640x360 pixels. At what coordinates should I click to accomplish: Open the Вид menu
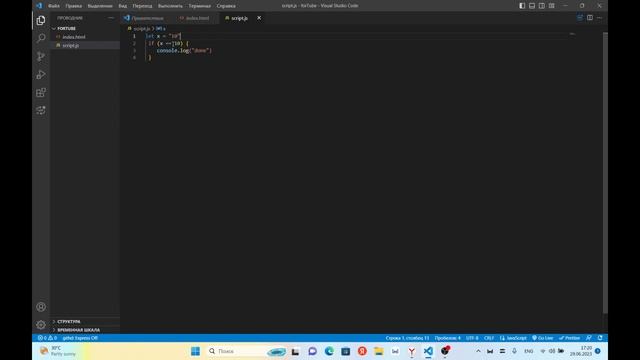[x=122, y=6]
